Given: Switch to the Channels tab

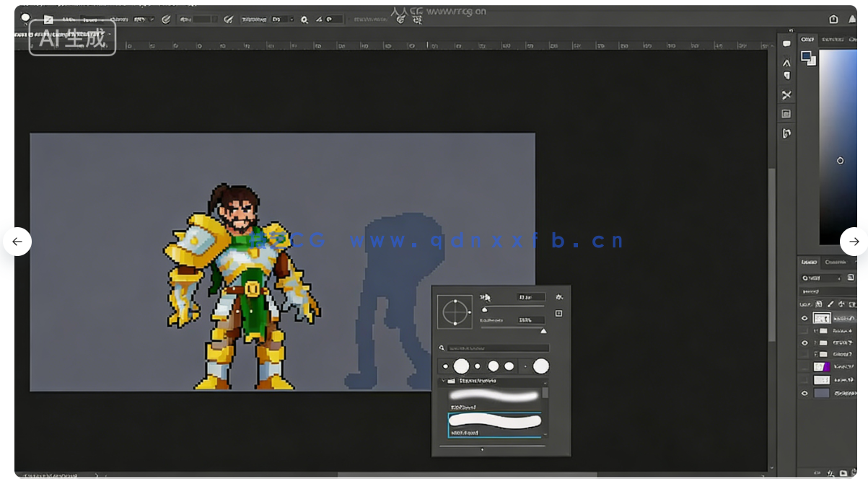Looking at the screenshot, I should (835, 262).
